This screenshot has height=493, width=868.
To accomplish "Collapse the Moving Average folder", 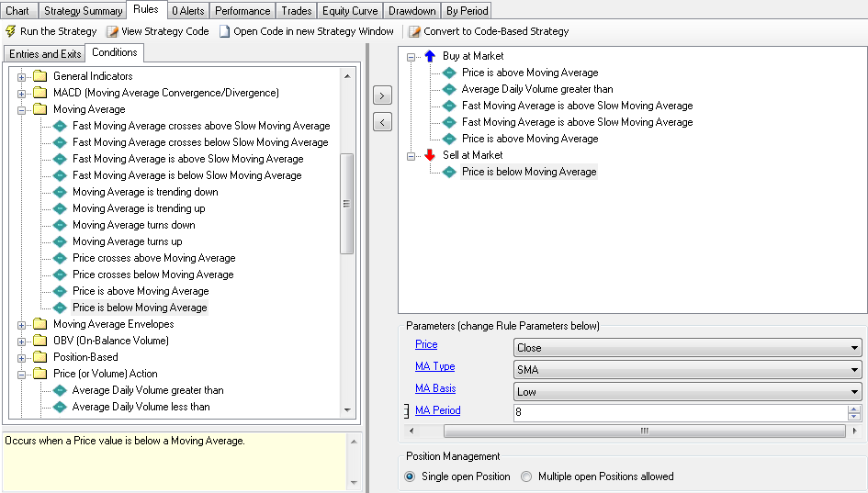I will (x=22, y=109).
